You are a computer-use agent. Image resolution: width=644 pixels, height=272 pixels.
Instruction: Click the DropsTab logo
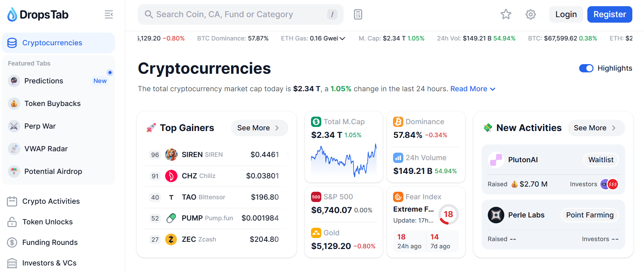pyautogui.click(x=38, y=15)
